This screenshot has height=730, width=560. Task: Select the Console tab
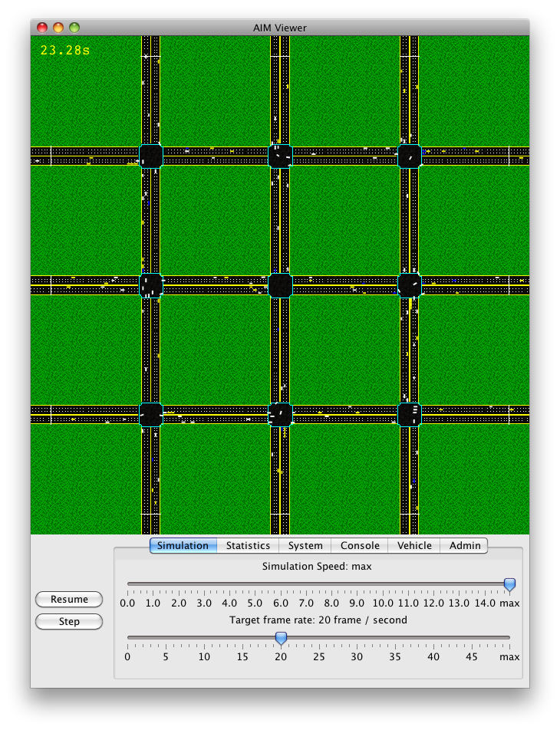point(360,546)
